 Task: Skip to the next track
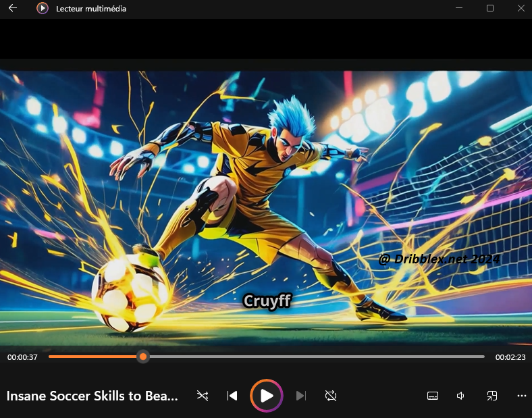pyautogui.click(x=301, y=396)
